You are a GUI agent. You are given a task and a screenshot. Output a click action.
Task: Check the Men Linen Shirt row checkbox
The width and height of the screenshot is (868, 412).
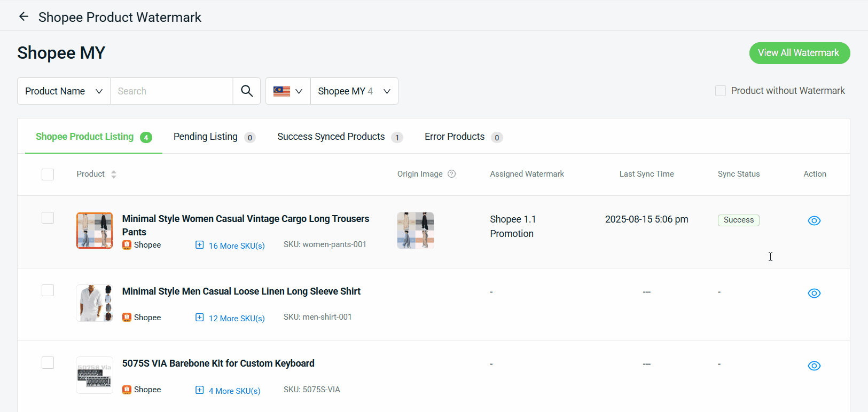[x=48, y=290]
